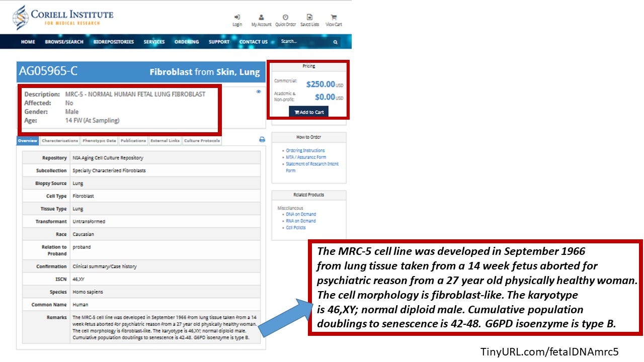Switch to the Culture Protocols tab

202,141
